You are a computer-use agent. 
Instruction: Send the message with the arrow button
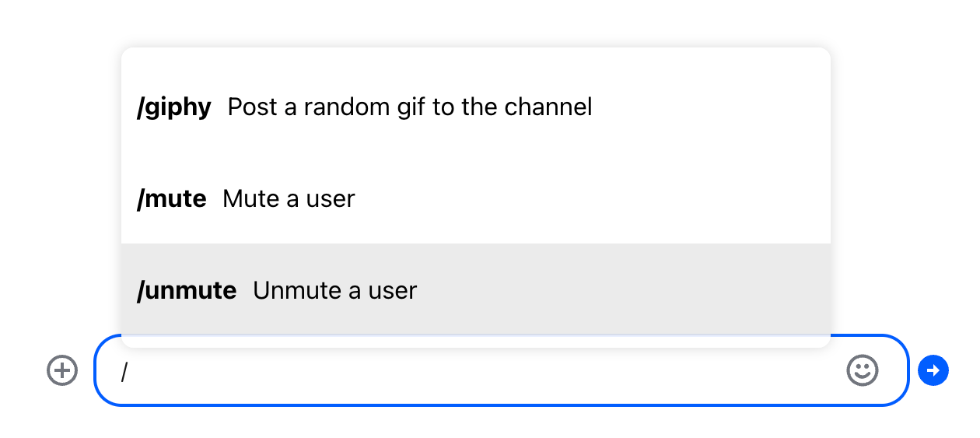pos(933,370)
